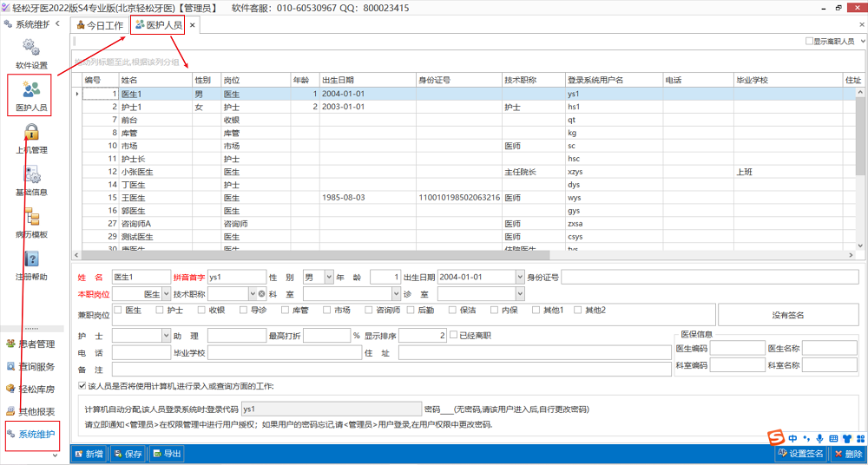Close the 医护人员 tab
Screen dimensions: 868x465
[x=192, y=25]
